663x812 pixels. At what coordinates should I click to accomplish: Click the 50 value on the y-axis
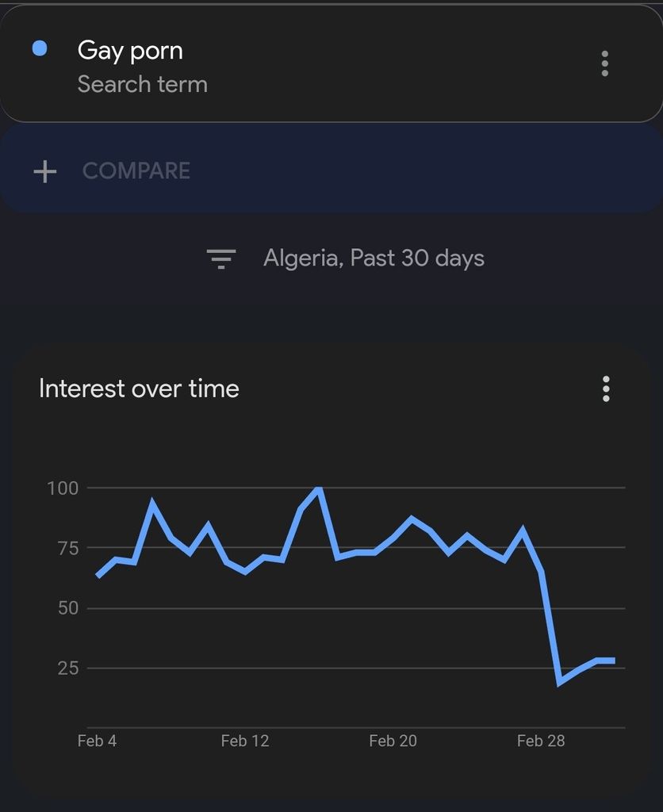point(67,608)
